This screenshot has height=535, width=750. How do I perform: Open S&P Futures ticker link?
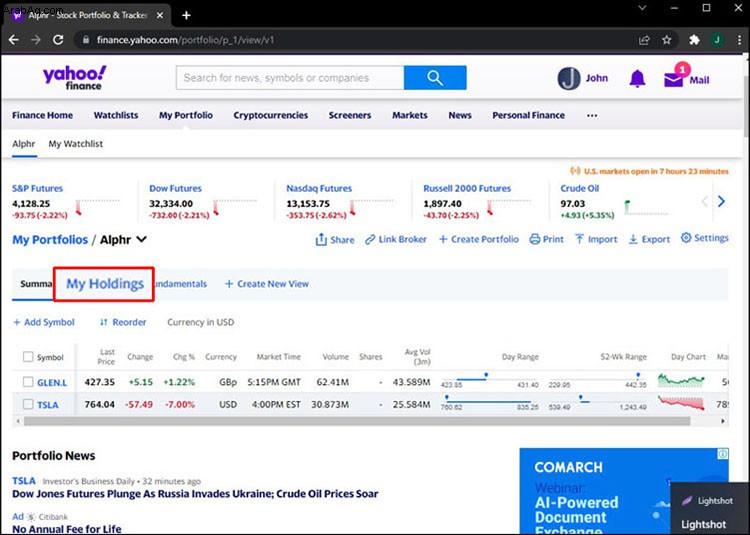tap(37, 188)
